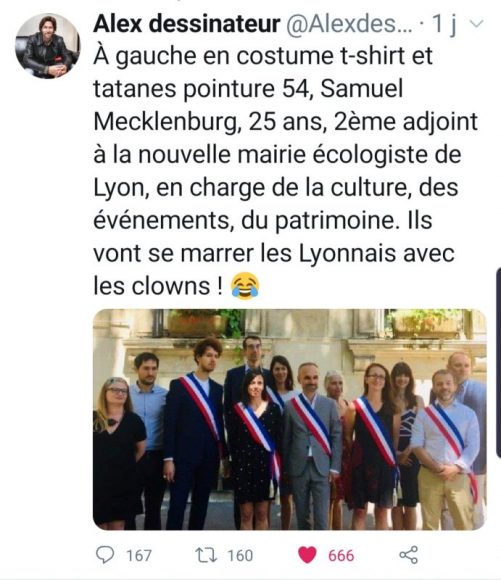
Task: Open the tweet's 1 j timestamp
Action: (444, 24)
